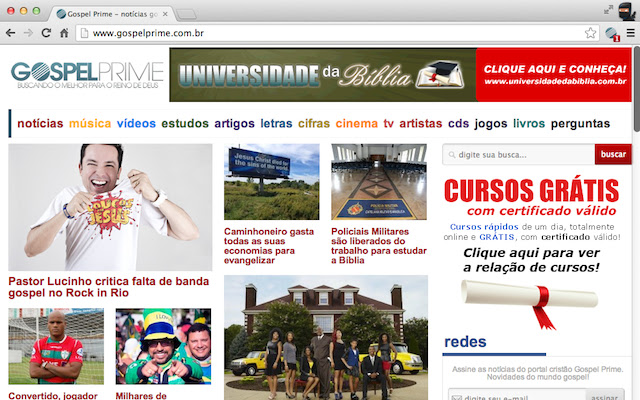Image resolution: width=640 pixels, height=400 pixels.
Task: Click the address bar URL field
Action: pos(337,33)
